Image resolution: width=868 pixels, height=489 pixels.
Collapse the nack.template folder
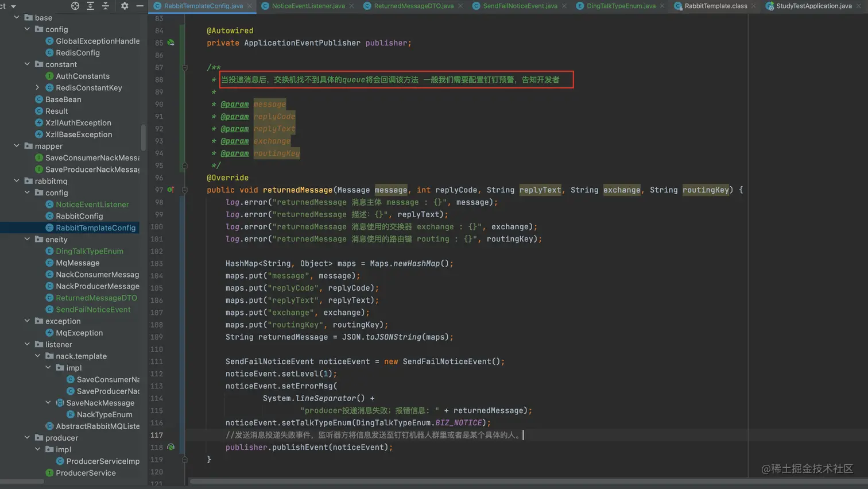(x=38, y=356)
